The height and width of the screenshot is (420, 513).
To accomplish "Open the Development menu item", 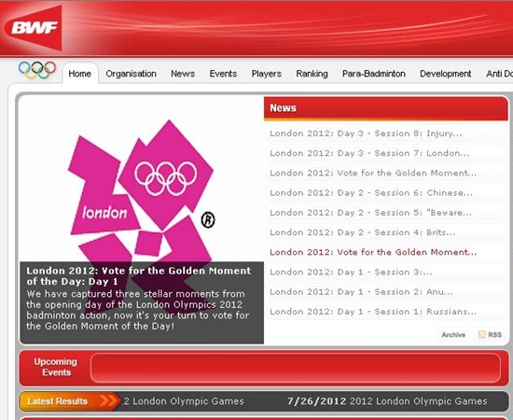I will click(446, 74).
